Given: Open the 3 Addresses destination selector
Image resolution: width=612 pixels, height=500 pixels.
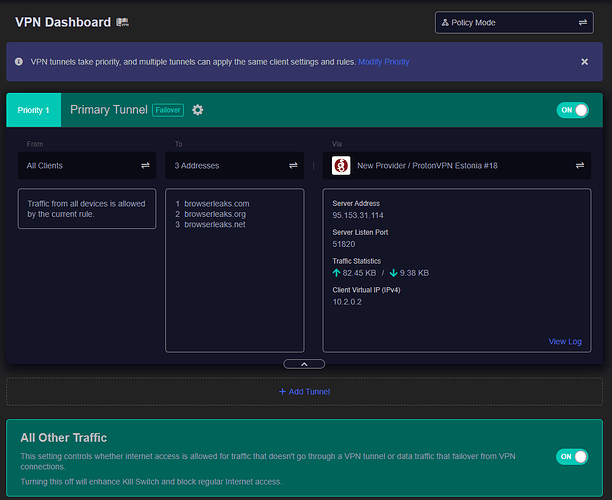Looking at the screenshot, I should [234, 165].
